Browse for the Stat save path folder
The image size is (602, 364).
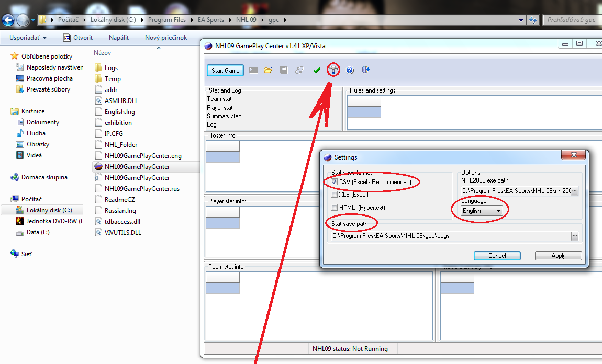(x=575, y=236)
